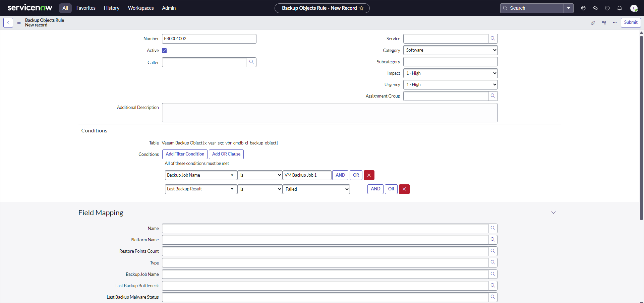This screenshot has width=644, height=303.
Task: Collapse the Field Mapping section chevron
Action: (x=553, y=213)
